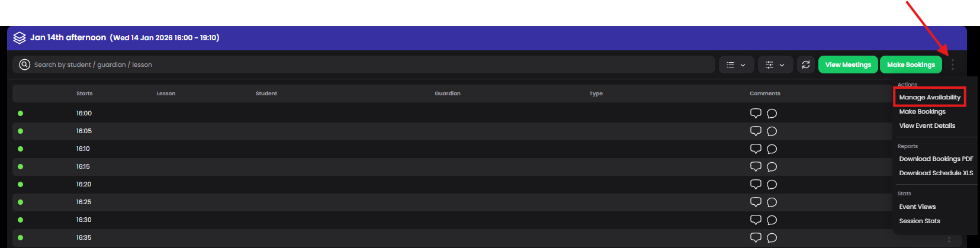Click the round chat icon for 16:30
The height and width of the screenshot is (248, 980).
pyautogui.click(x=772, y=220)
